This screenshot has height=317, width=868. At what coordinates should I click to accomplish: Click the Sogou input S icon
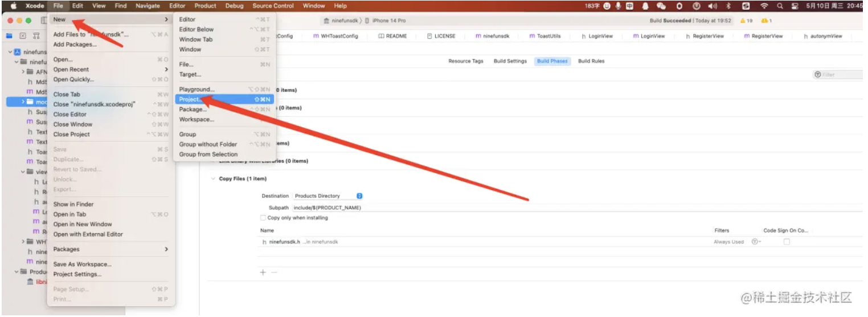point(746,6)
